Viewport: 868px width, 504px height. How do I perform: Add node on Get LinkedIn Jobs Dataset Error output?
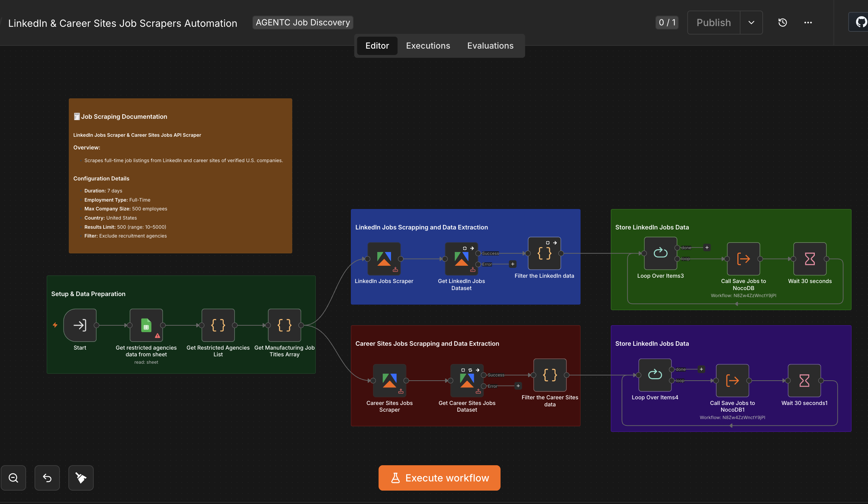(513, 264)
